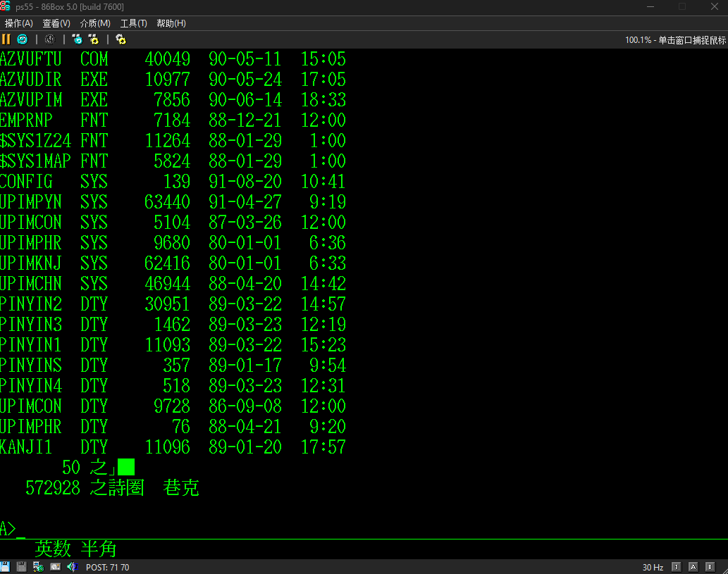Send Ctrl+Alt+Del using the toolbar icon

(x=78, y=39)
